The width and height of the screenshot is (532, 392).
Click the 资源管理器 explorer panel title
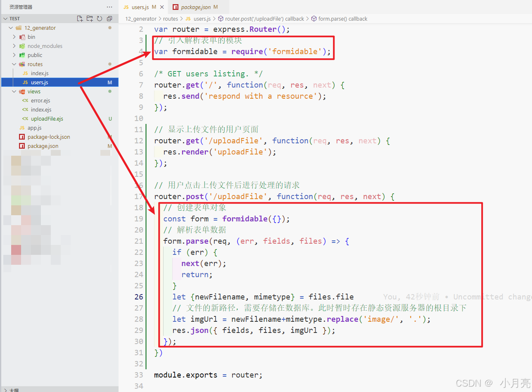21,7
